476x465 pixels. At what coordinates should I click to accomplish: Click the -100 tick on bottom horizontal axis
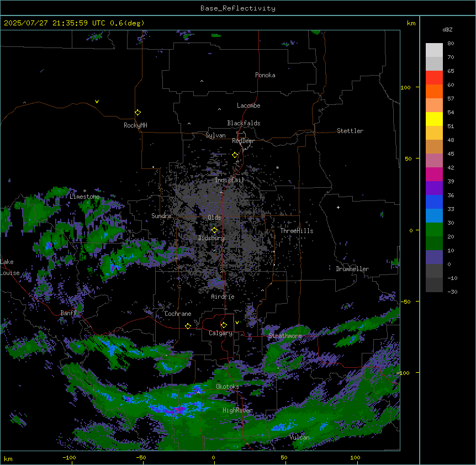click(x=69, y=457)
